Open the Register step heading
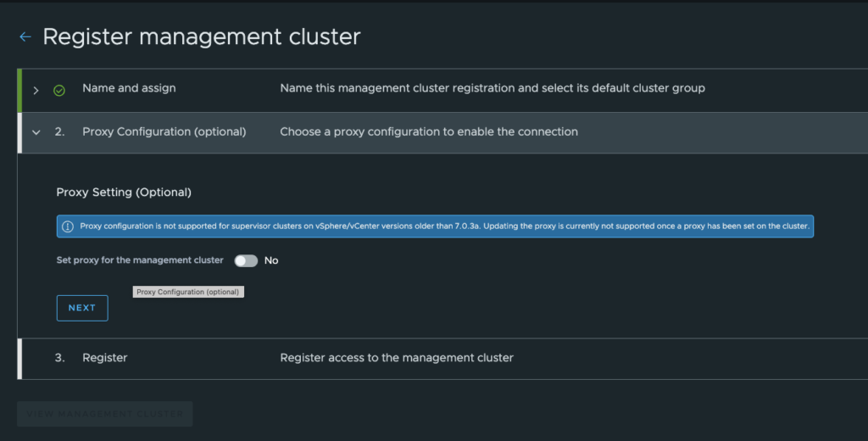This screenshot has height=441, width=868. coord(104,358)
